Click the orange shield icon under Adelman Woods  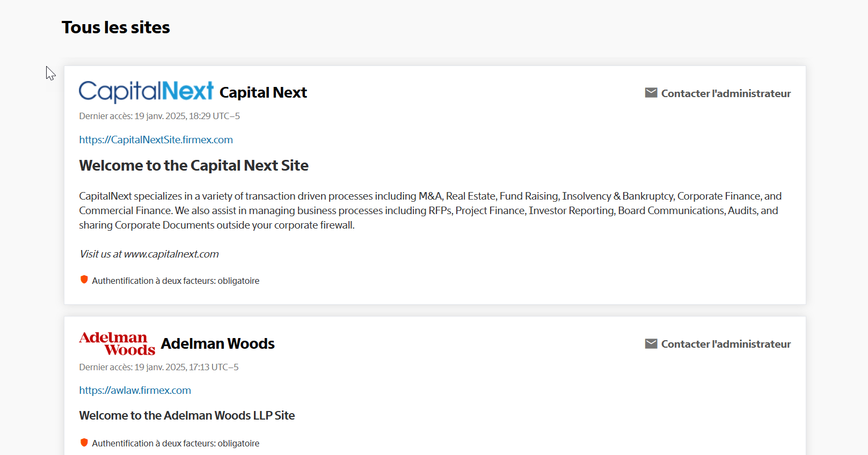pyautogui.click(x=84, y=442)
